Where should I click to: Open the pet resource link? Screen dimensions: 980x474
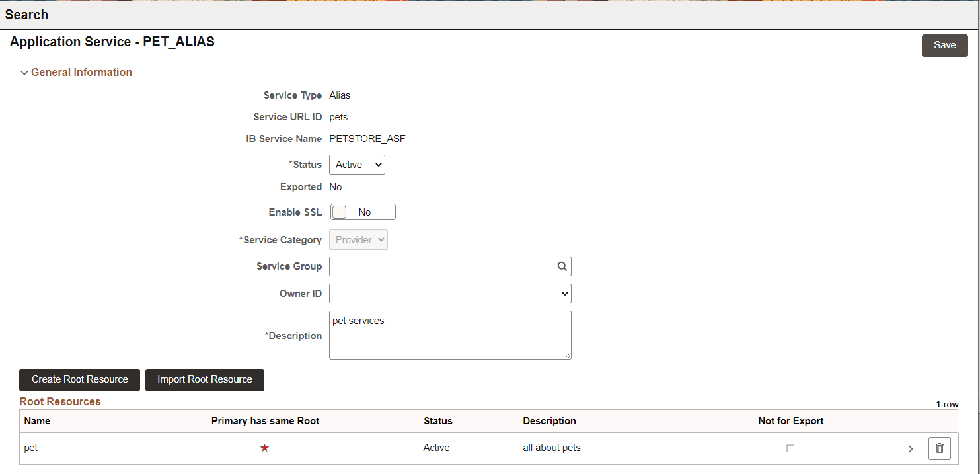pos(30,448)
